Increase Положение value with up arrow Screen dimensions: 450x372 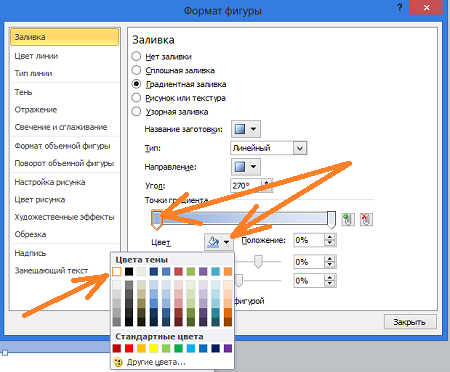coord(330,237)
